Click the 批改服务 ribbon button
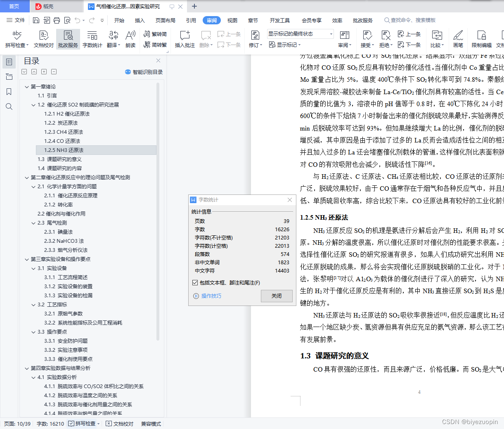Screen dimensions: 504x429 coord(68,39)
